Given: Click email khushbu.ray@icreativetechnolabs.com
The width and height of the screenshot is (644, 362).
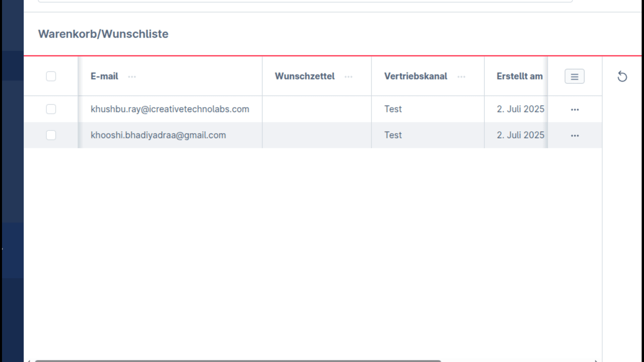Looking at the screenshot, I should (x=170, y=109).
